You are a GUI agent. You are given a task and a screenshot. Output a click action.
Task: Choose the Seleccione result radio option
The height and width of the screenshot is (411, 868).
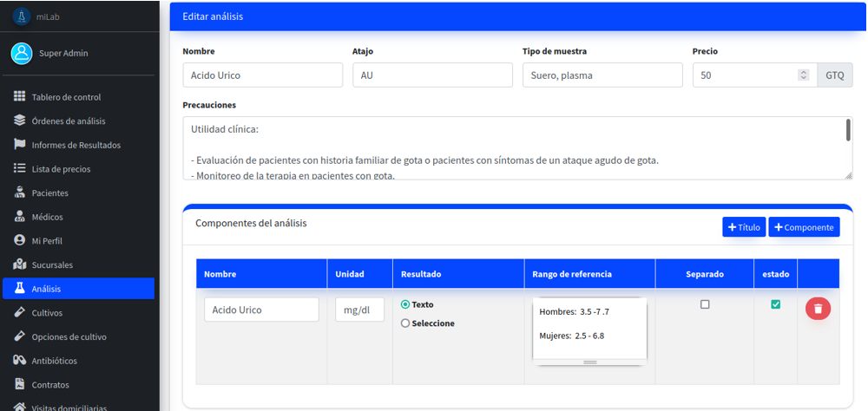click(x=405, y=323)
